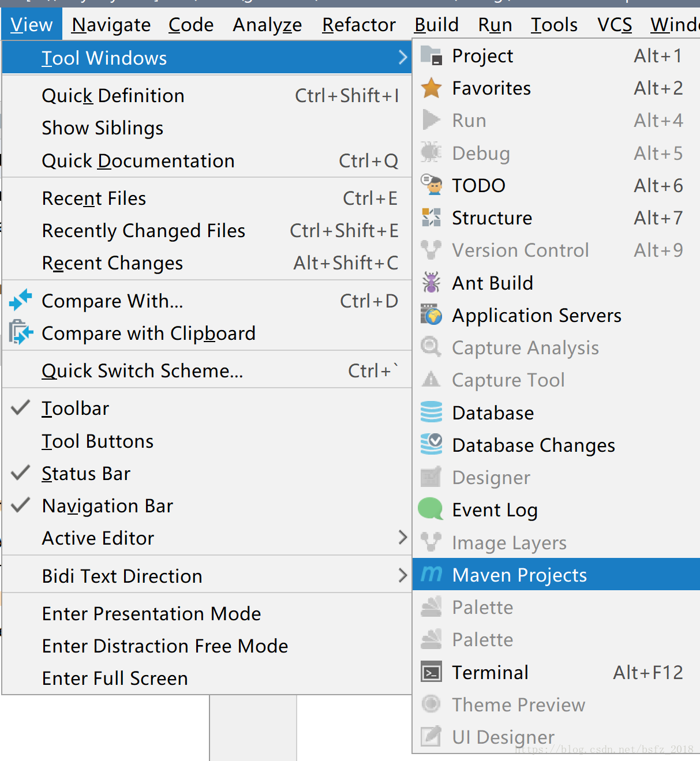Open Terminal via its console icon
Image resolution: width=700 pixels, height=761 pixels.
click(431, 672)
